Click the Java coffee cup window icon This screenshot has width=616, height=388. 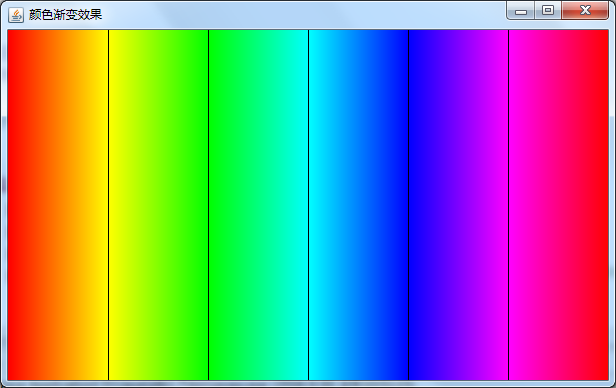(16, 15)
